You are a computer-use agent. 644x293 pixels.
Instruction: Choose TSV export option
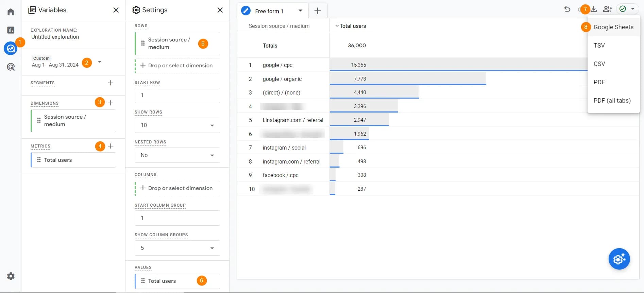(613, 46)
